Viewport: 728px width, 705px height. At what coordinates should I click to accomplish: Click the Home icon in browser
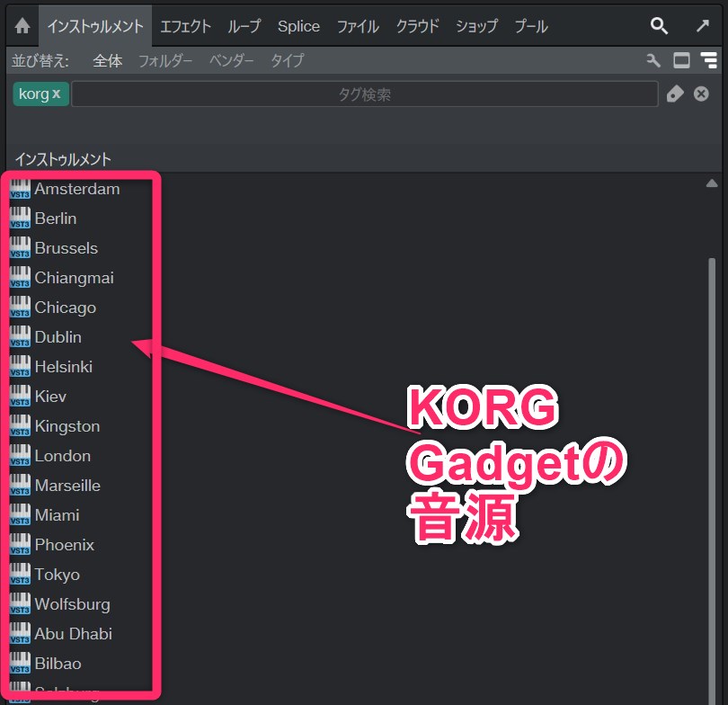click(22, 26)
